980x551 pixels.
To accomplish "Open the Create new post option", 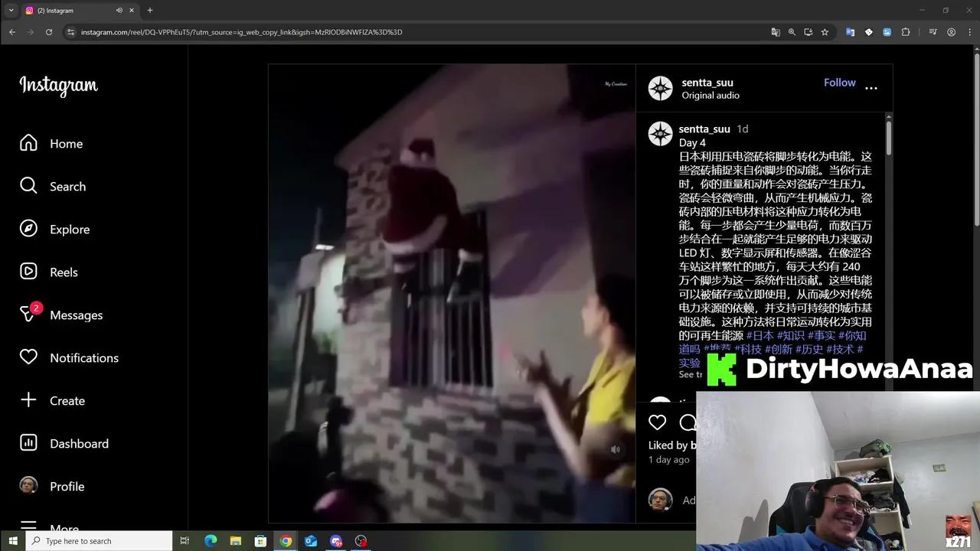I will click(52, 400).
